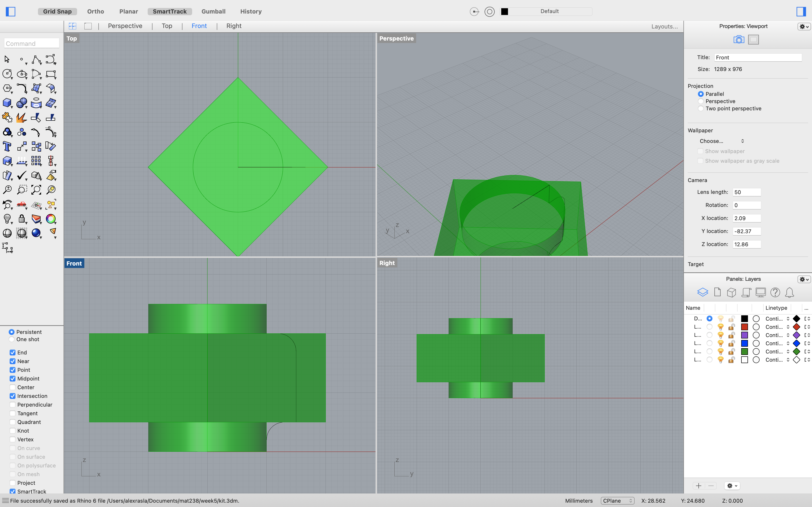Screen dimensions: 812x507
Task: Click the Explode tool icon
Action: pyautogui.click(x=21, y=117)
